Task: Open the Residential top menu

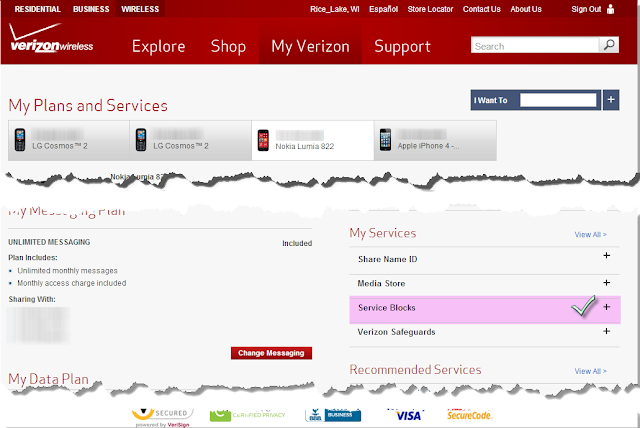Action: tap(38, 9)
